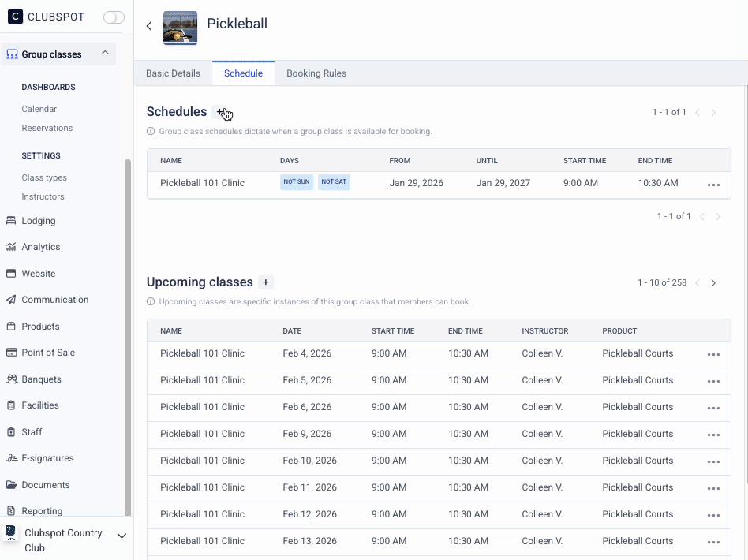Switch to the Booking Rules tab
Screen dimensions: 748x560
pyautogui.click(x=316, y=73)
